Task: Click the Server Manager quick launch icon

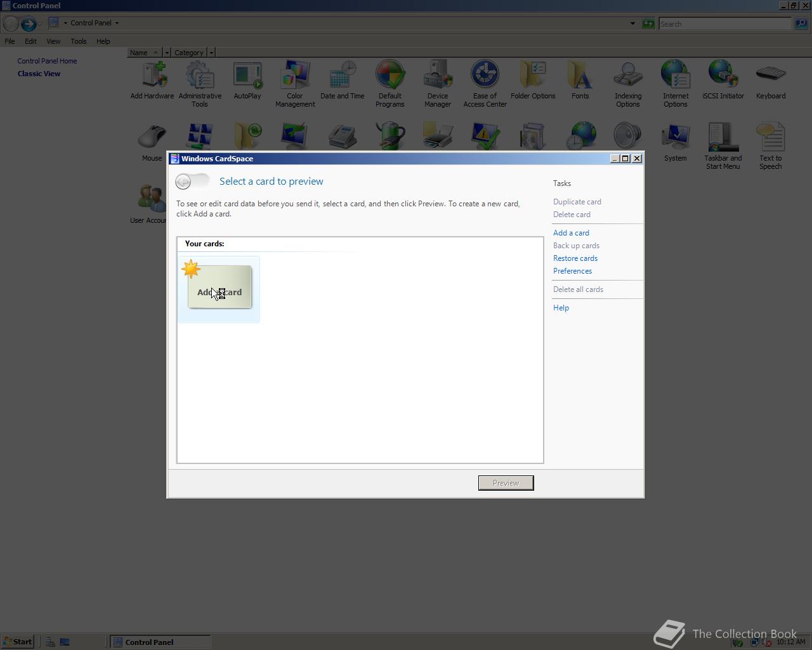Action: pyautogui.click(x=50, y=642)
